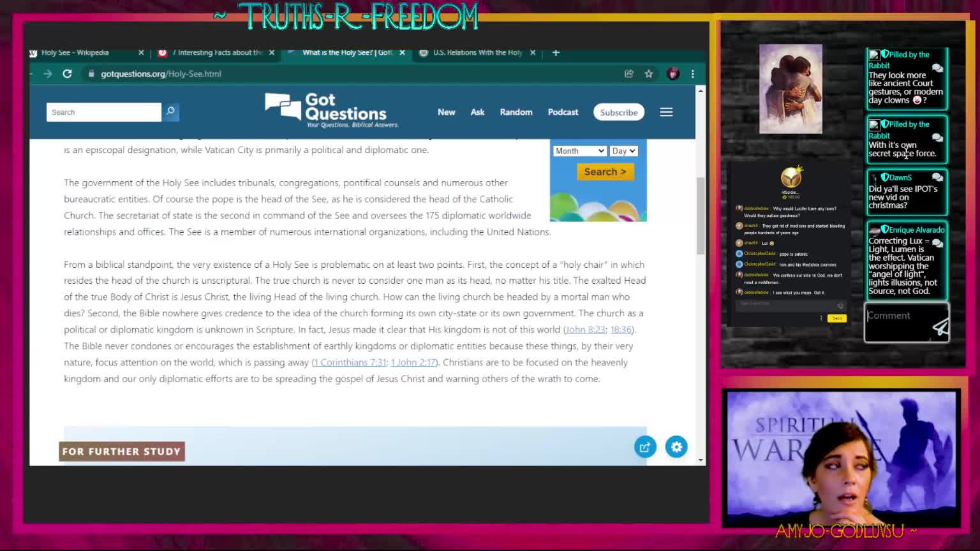This screenshot has width=980, height=551.
Task: Open the hamburger site menu
Action: 666,112
